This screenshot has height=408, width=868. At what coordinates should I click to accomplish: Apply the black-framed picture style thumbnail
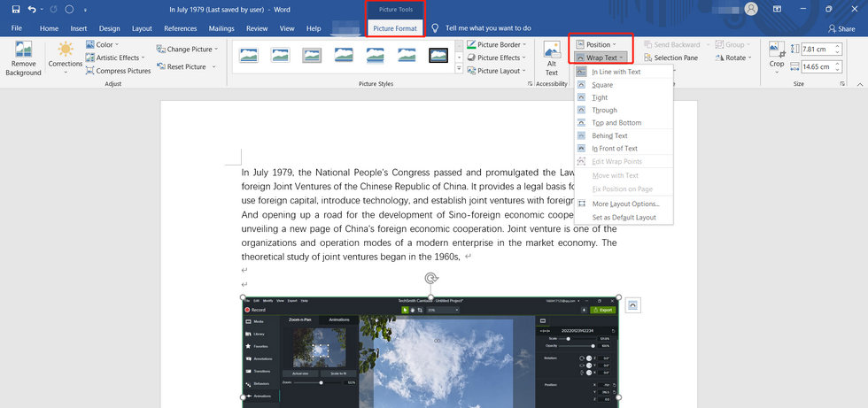pos(438,56)
